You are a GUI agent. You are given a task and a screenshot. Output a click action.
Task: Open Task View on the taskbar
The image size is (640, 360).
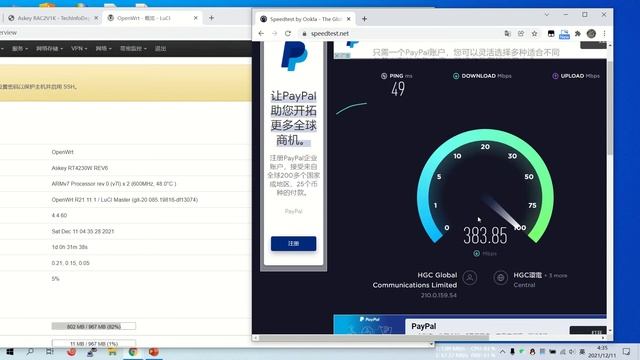[x=49, y=352]
